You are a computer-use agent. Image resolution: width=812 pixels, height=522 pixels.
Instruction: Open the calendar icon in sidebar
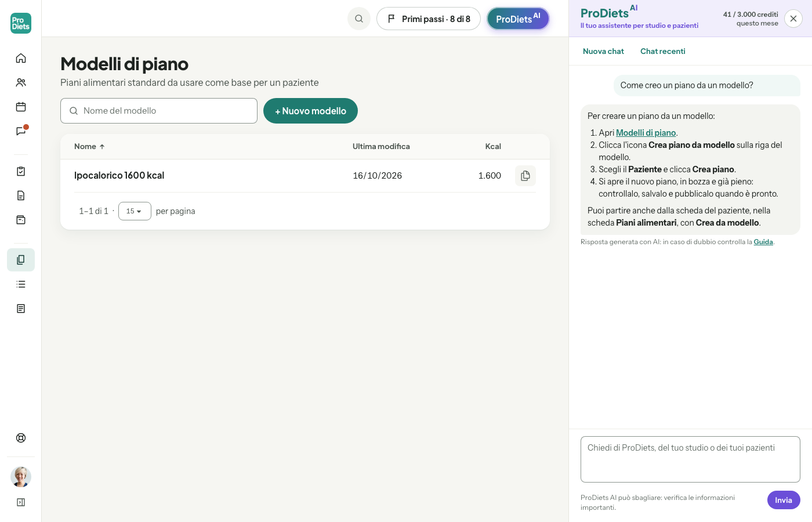(21, 107)
